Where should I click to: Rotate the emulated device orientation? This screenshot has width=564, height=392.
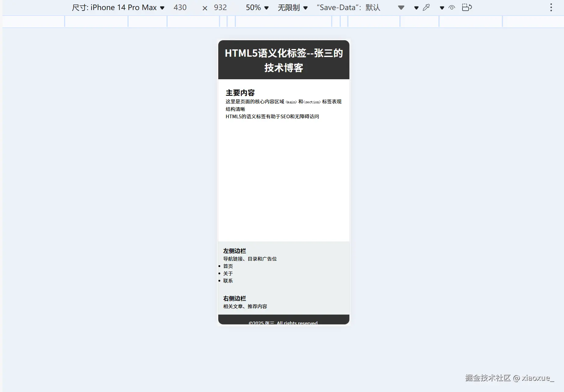pos(467,7)
